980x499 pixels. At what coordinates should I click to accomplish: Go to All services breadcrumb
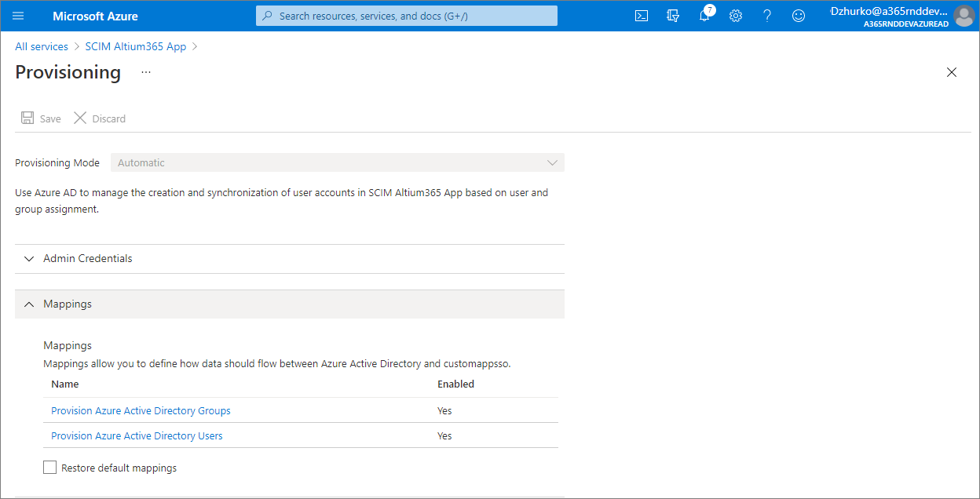pos(42,46)
